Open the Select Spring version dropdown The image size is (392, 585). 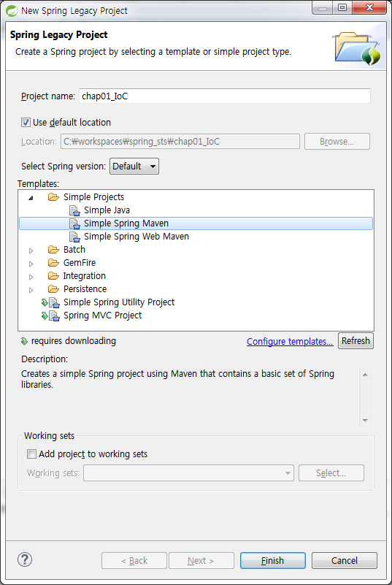(x=134, y=167)
